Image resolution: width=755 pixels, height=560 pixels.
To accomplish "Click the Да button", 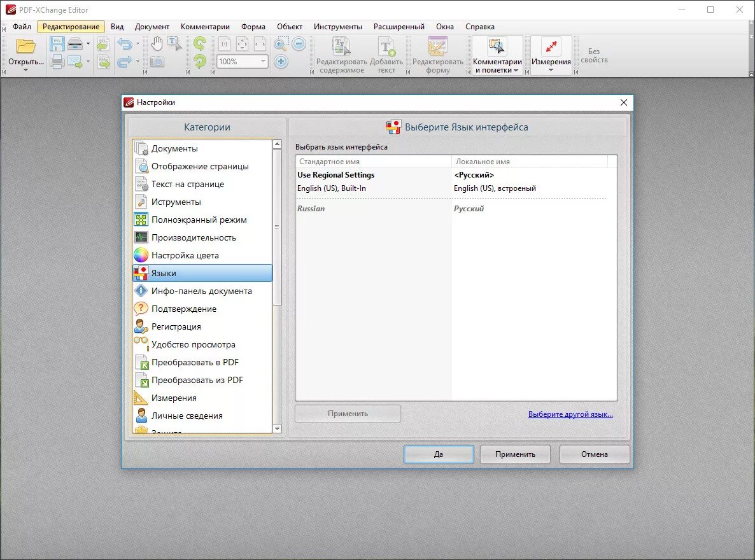I will pyautogui.click(x=438, y=454).
